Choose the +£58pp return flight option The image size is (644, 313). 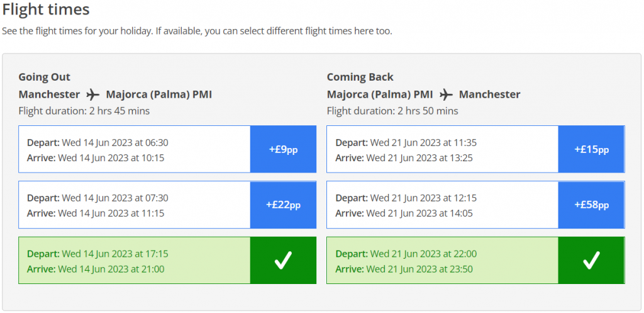point(591,205)
